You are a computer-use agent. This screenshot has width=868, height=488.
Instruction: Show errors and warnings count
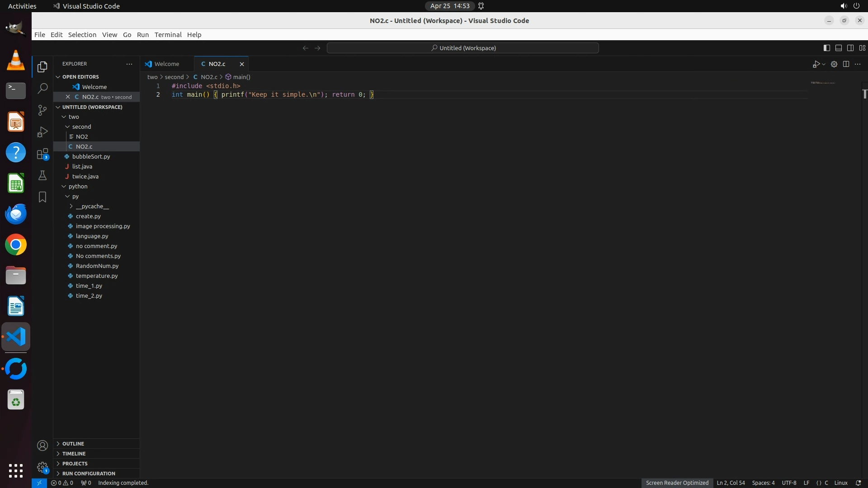(x=62, y=483)
